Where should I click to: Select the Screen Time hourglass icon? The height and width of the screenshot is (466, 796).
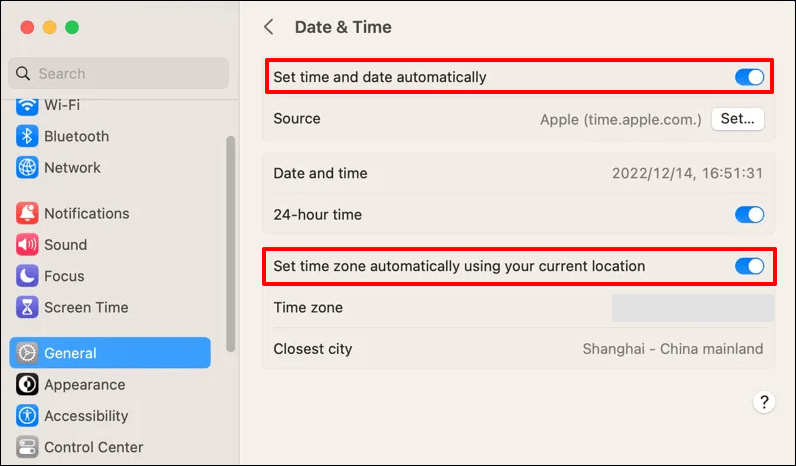(x=27, y=308)
